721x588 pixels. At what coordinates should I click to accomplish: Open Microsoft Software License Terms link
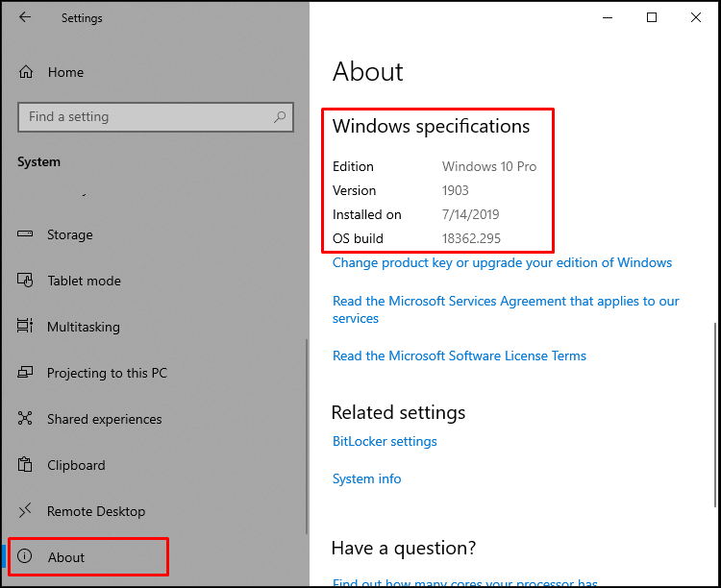[x=459, y=355]
